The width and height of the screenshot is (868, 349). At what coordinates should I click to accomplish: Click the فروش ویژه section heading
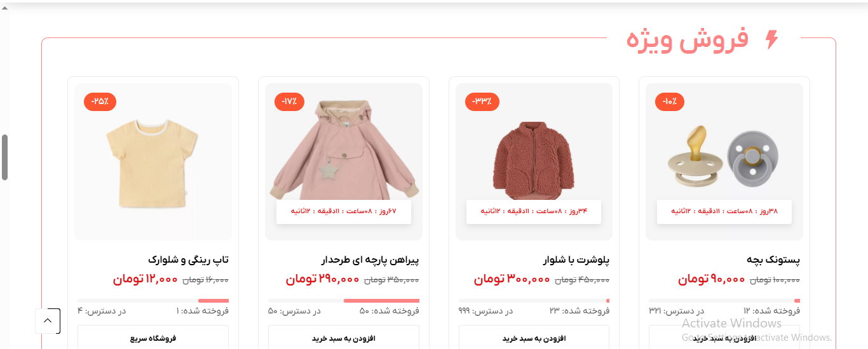point(688,40)
